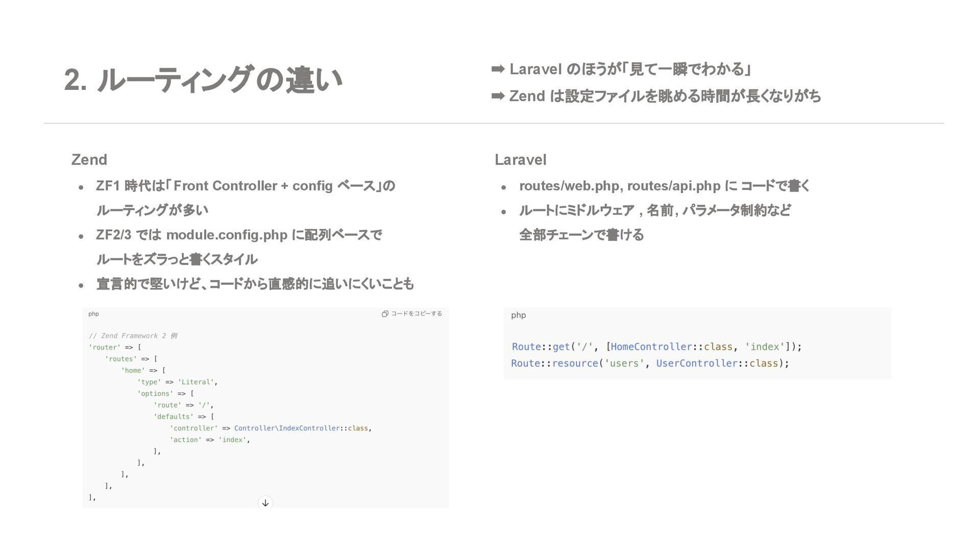Click the code line "'defaults' => ["
The height and width of the screenshot is (551, 980).
tap(184, 417)
